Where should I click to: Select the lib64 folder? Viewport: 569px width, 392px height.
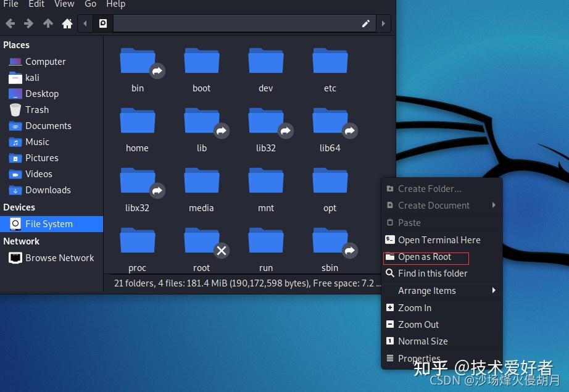click(330, 130)
